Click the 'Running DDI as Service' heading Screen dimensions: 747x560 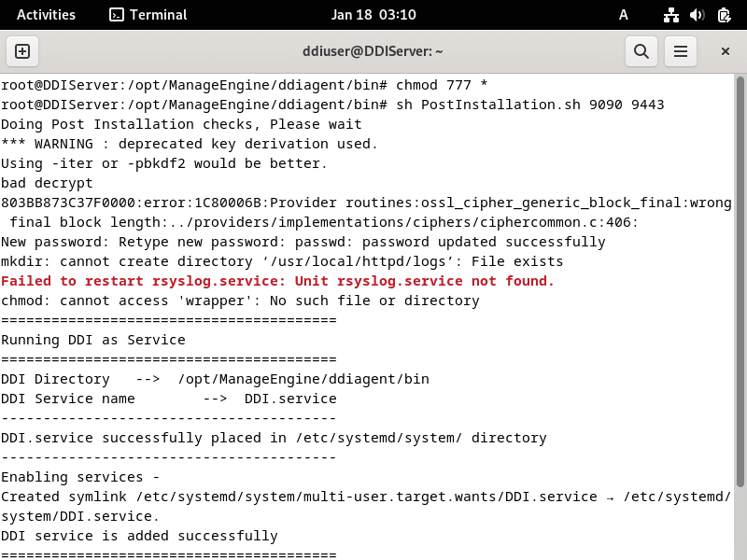[93, 340]
